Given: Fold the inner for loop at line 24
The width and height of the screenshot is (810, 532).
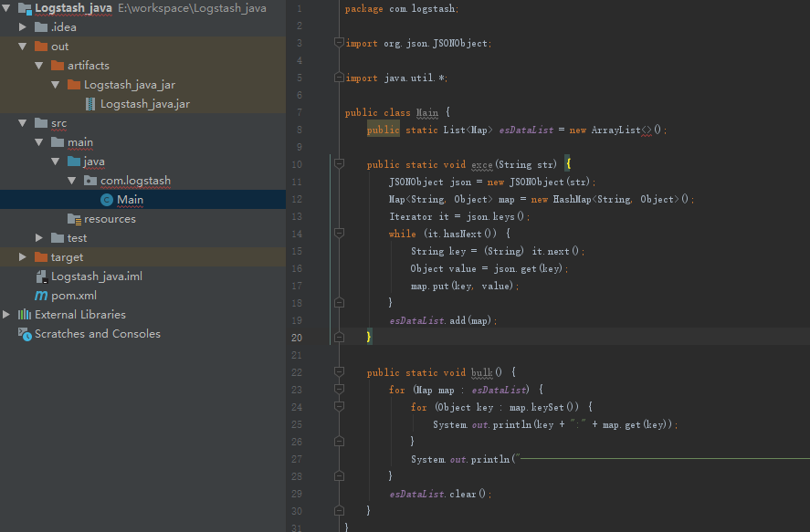Looking at the screenshot, I should coord(339,407).
